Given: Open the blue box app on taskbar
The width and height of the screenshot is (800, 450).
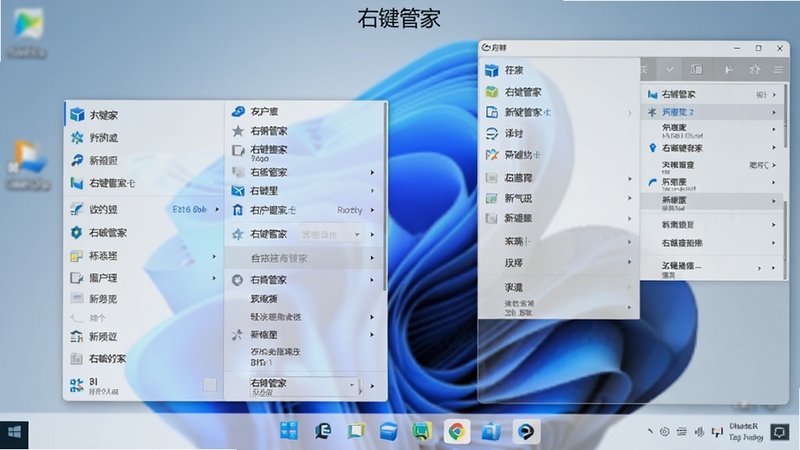Looking at the screenshot, I should point(388,432).
